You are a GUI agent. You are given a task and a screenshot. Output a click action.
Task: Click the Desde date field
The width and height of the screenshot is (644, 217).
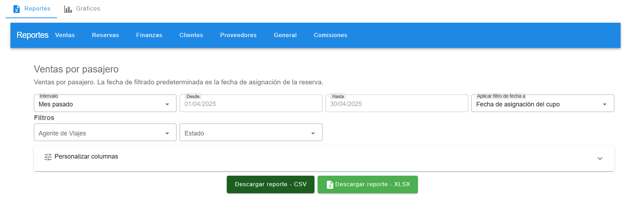pyautogui.click(x=251, y=104)
